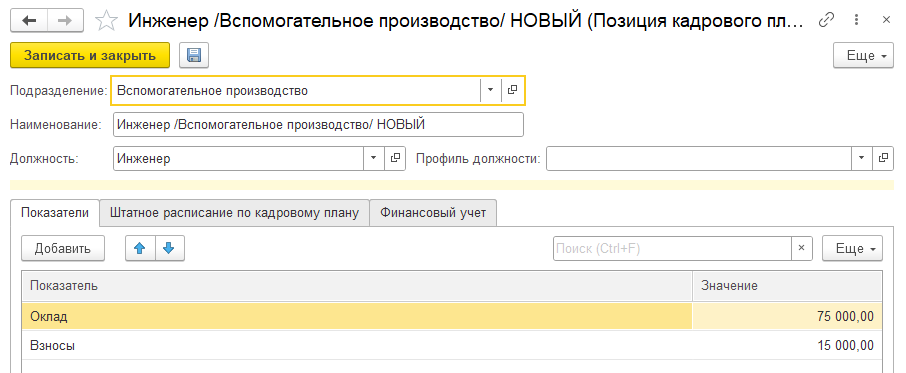Click the forward navigation arrow

[x=65, y=20]
